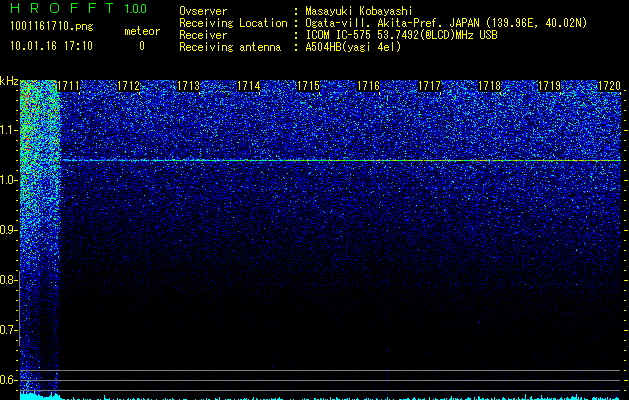Click the 1712 time marker
Image resolution: width=629 pixels, height=400 pixels.
pos(129,86)
